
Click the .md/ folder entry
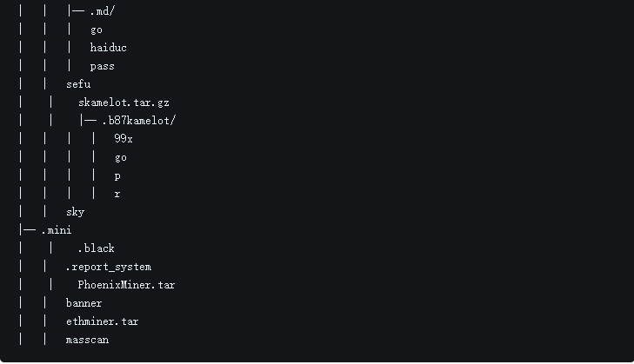coord(102,11)
